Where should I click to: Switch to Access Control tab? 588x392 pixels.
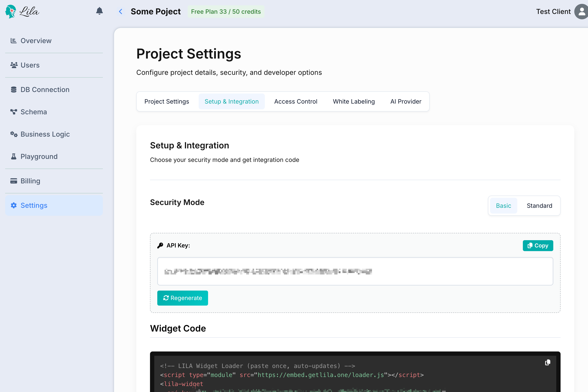click(295, 101)
